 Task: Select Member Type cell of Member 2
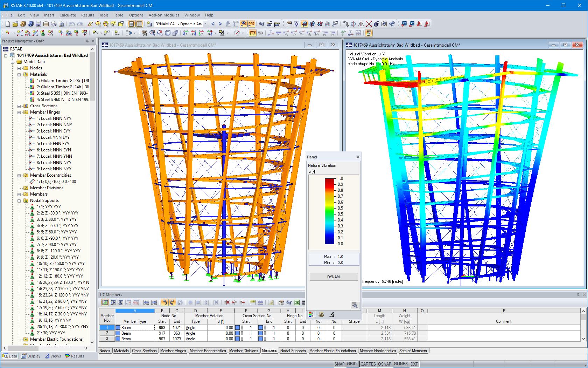[135, 333]
